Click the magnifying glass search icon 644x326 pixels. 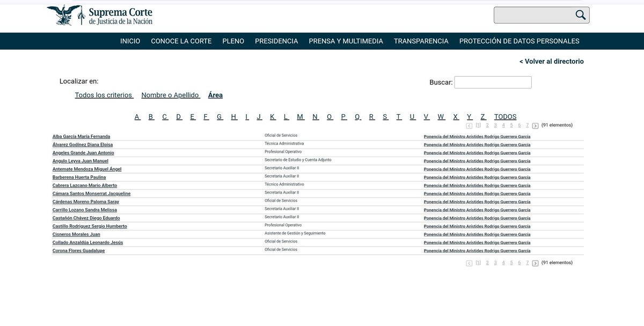click(581, 15)
